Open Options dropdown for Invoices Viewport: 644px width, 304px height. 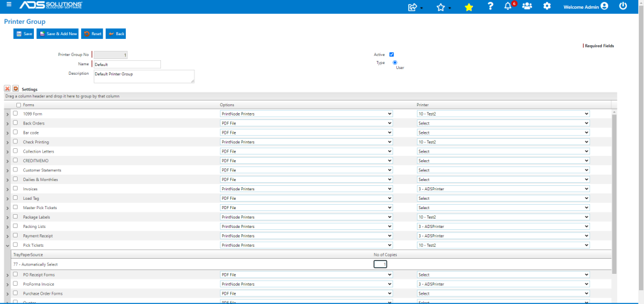pyautogui.click(x=306, y=188)
